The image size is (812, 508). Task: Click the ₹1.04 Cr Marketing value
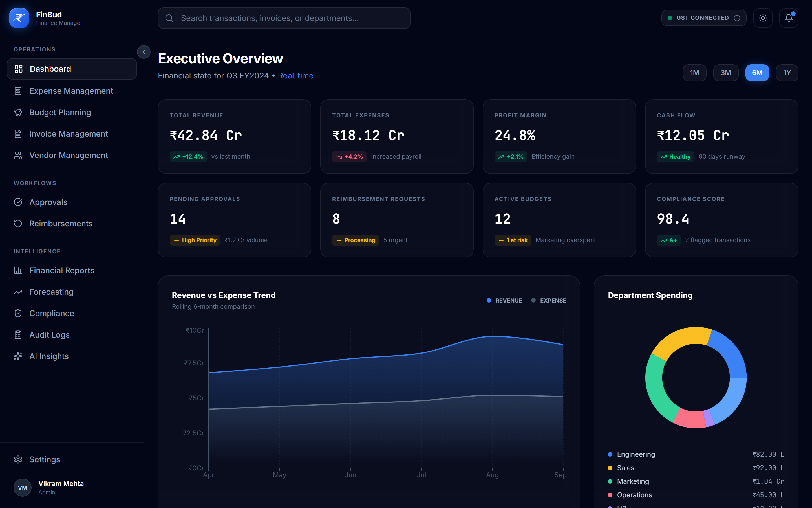(768, 481)
